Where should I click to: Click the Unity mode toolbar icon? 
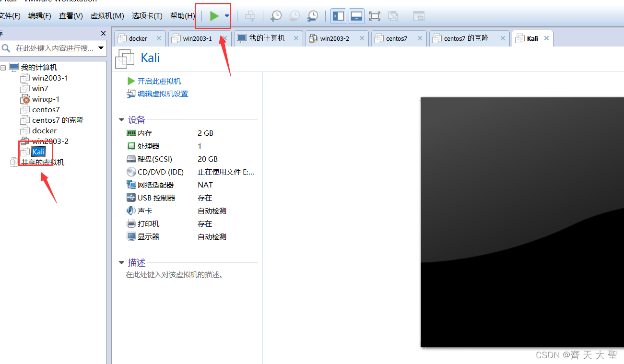pos(393,16)
